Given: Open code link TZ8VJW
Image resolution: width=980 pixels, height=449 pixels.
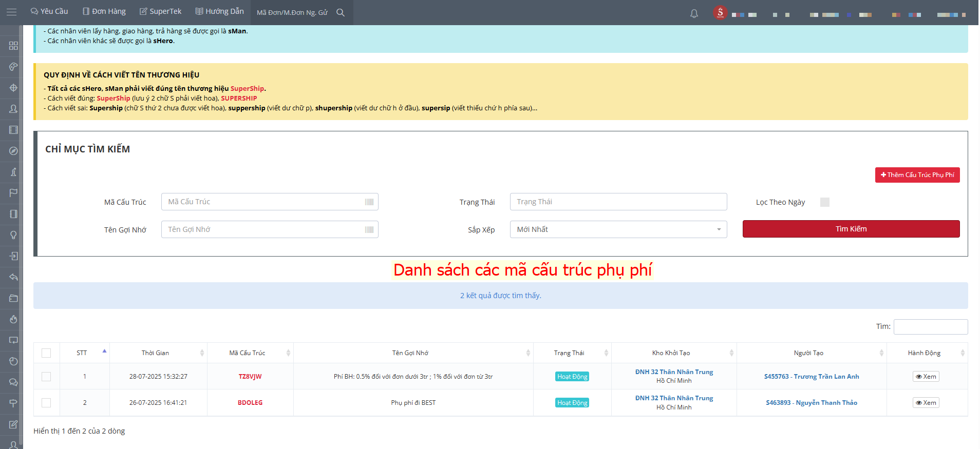Looking at the screenshot, I should click(250, 377).
